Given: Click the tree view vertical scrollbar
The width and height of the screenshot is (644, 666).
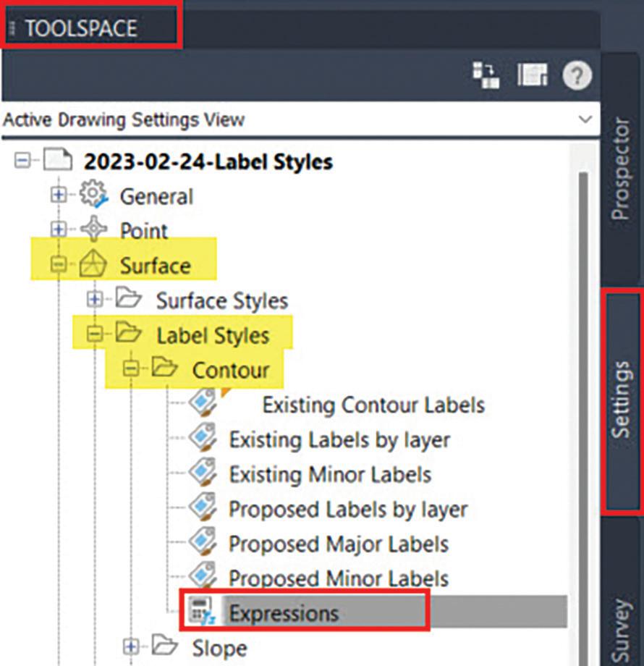Looking at the screenshot, I should click(x=583, y=418).
